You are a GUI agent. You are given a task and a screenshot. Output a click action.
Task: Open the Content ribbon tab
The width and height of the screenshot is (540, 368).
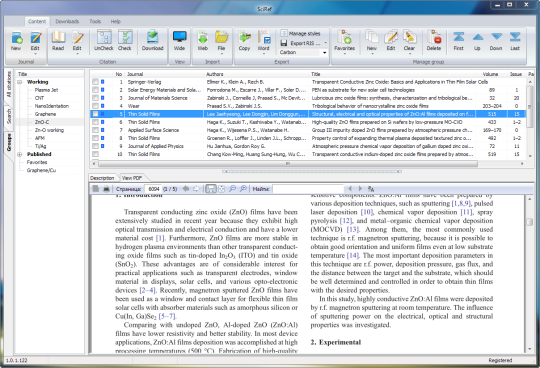point(37,21)
